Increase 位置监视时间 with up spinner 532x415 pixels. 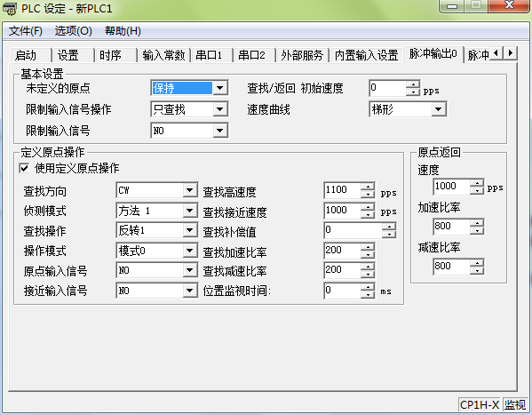pos(368,287)
